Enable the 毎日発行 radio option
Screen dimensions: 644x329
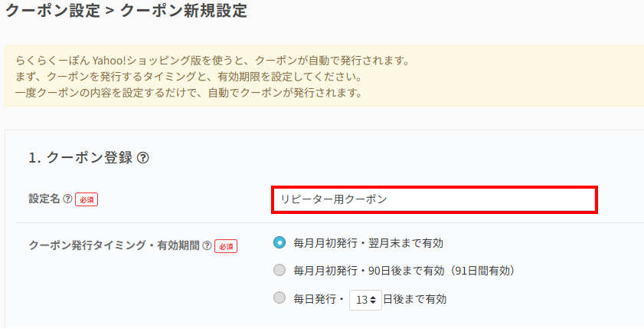click(x=280, y=298)
